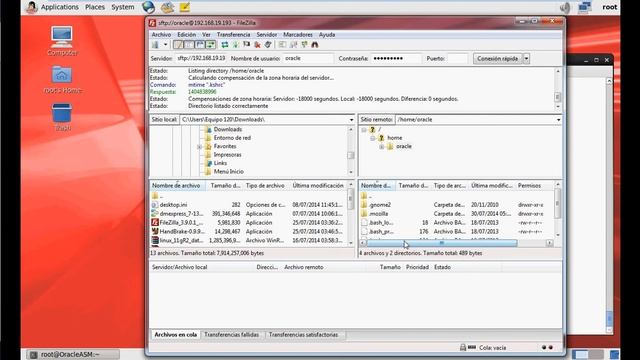Viewport: 640px width, 360px height.
Task: Open the filename filters dialog icon
Action: (x=282, y=45)
